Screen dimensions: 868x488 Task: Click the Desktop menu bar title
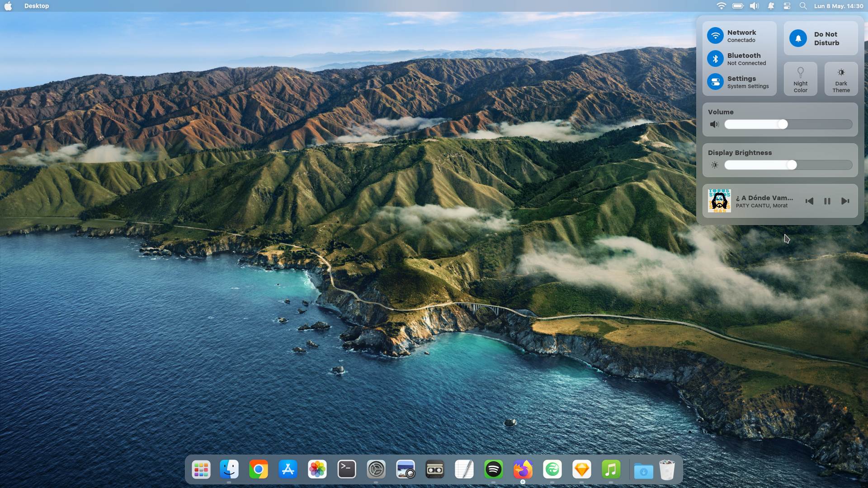coord(37,6)
